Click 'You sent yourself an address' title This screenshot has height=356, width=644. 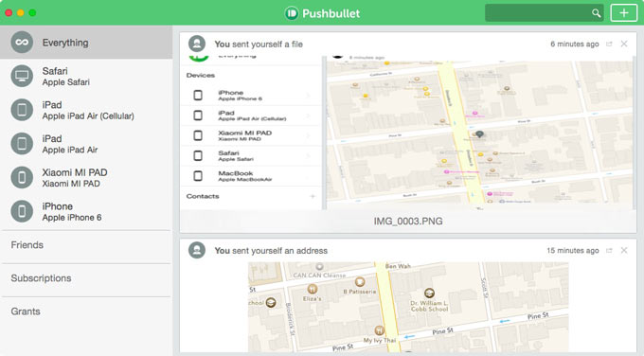[x=271, y=251]
